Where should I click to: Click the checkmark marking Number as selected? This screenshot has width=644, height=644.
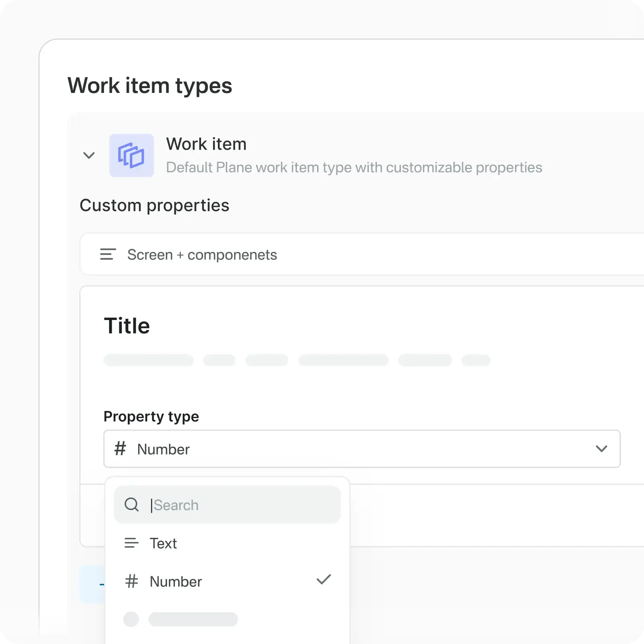324,580
